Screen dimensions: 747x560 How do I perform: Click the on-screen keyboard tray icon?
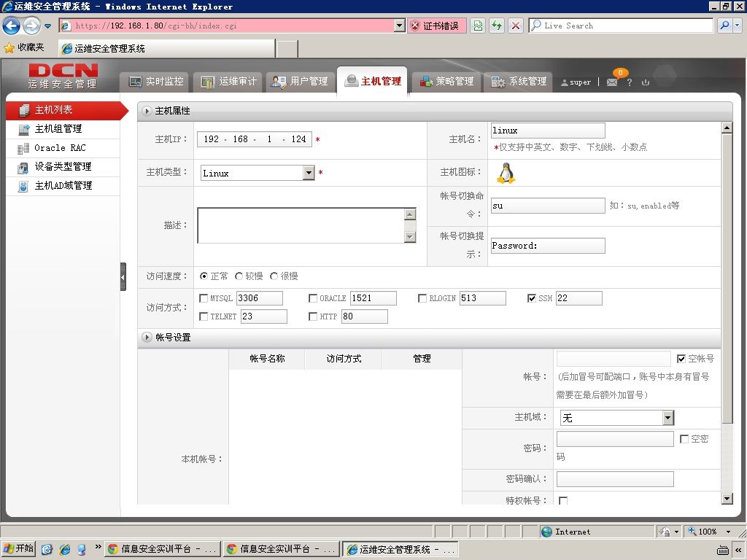[722, 550]
